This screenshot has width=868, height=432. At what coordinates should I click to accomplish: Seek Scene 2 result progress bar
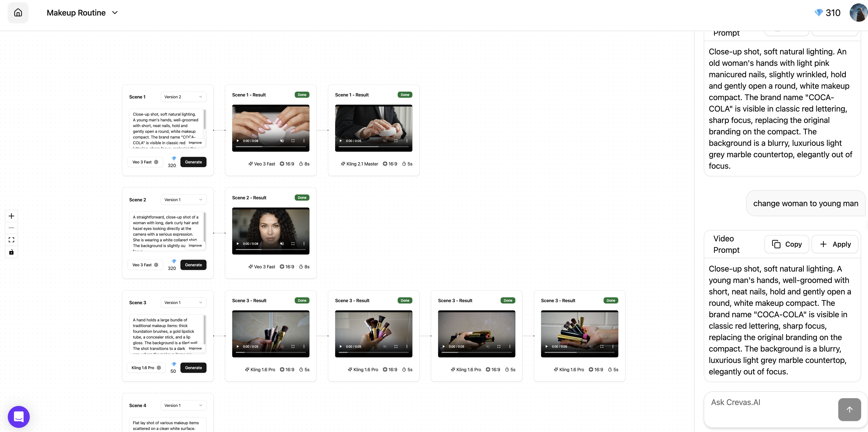tap(271, 250)
